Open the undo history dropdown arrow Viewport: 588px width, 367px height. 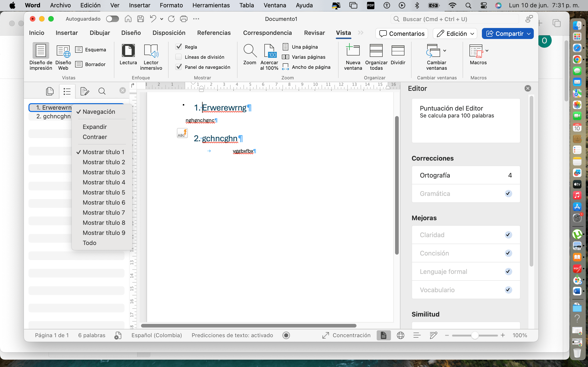tap(161, 19)
